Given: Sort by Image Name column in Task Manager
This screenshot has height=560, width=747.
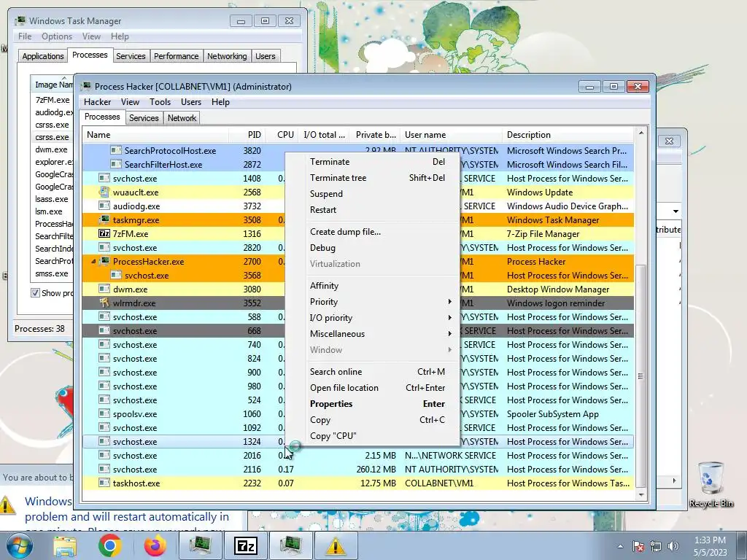Looking at the screenshot, I should [x=53, y=85].
